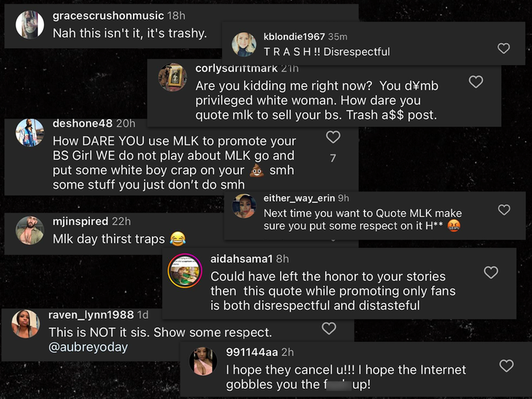Open 991144aa's profile avatar
Screen dimensions: 532x399
(203, 361)
